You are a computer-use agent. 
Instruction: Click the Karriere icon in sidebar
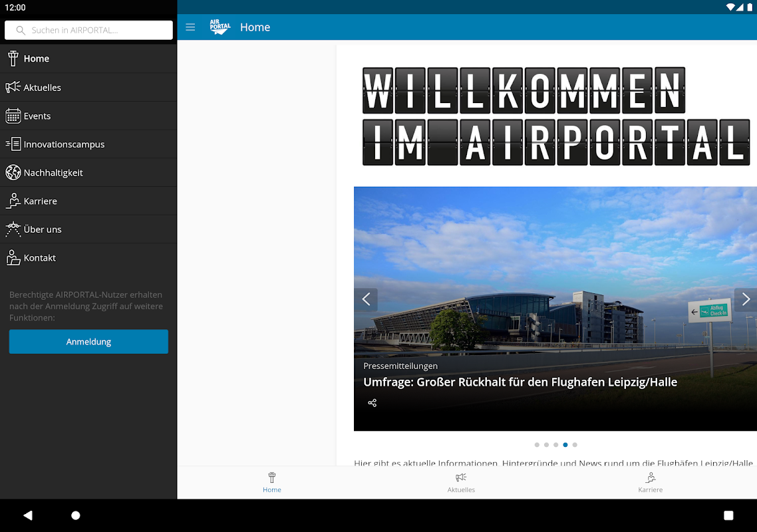[13, 201]
